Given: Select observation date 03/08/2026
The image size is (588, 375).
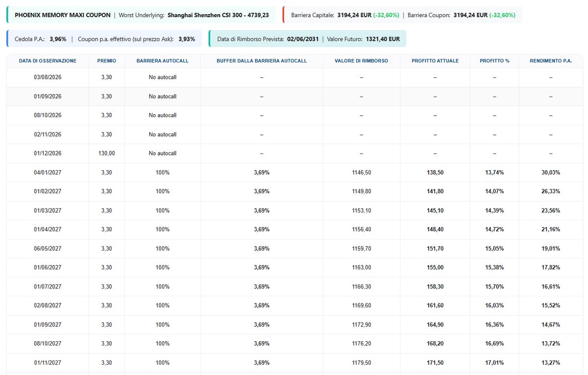Looking at the screenshot, I should (48, 77).
